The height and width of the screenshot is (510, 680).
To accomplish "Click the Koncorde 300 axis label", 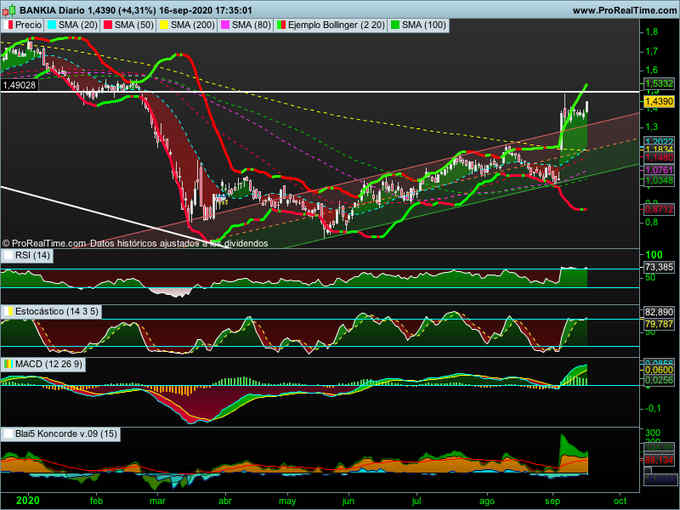I will (x=653, y=433).
